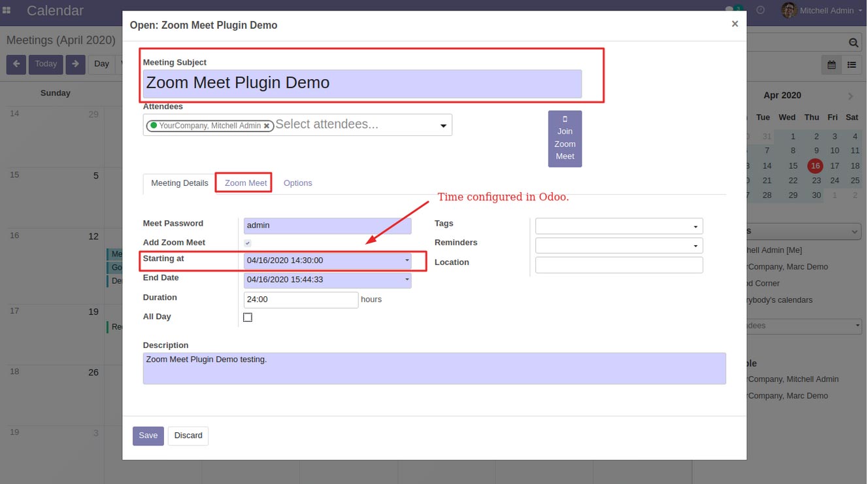The height and width of the screenshot is (484, 868).
Task: Switch to list view icon
Action: pos(851,65)
